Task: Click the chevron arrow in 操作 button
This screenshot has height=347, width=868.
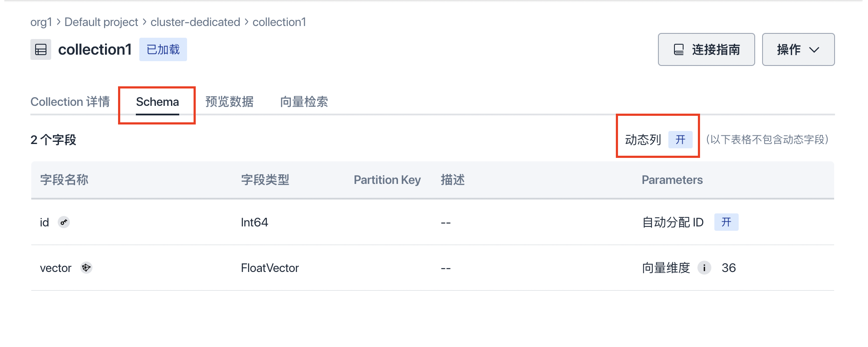Action: tap(814, 50)
